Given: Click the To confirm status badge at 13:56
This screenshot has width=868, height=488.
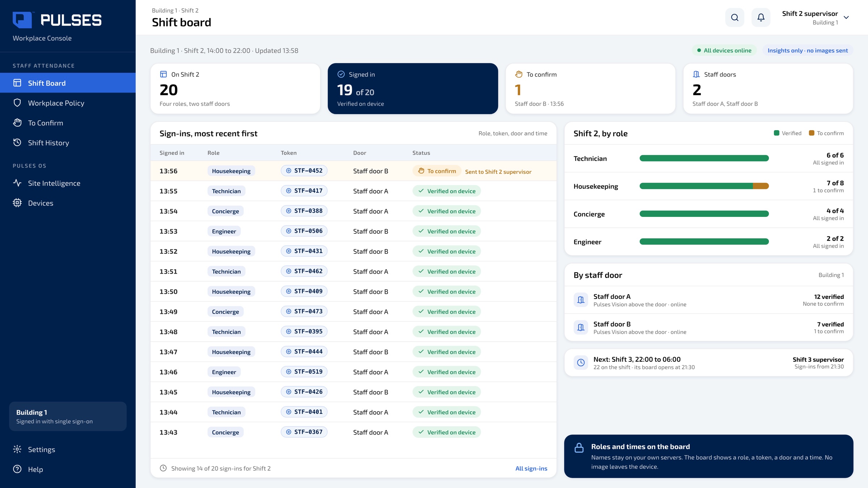Looking at the screenshot, I should click(437, 171).
